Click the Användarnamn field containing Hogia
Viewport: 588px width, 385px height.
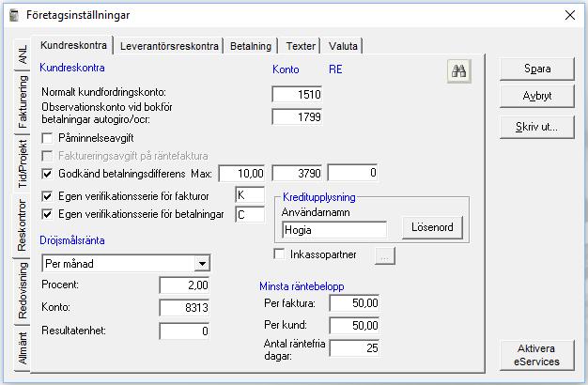pos(334,230)
